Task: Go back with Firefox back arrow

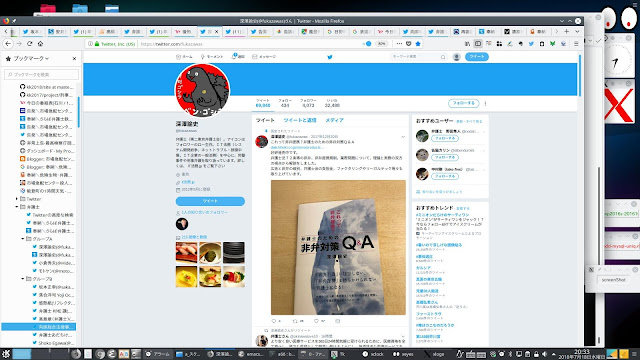Action: [8, 44]
